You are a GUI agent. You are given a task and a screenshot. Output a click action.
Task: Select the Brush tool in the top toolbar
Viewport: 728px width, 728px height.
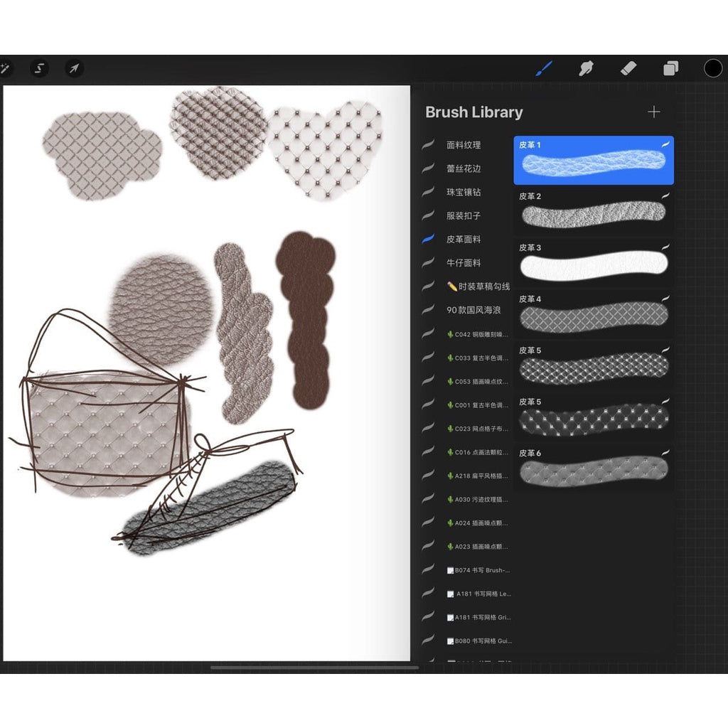coord(543,69)
